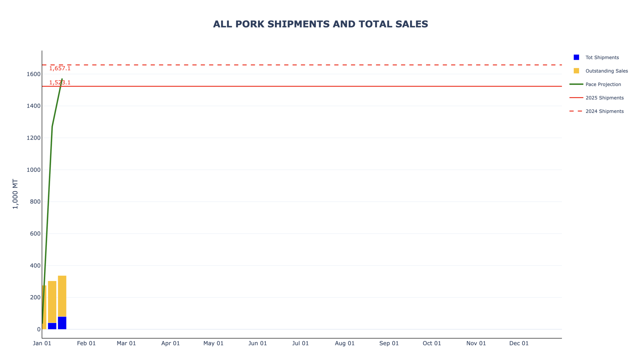The height and width of the screenshot is (364, 644).
Task: Click the Jul 01 x-axis tick label
Action: pyautogui.click(x=300, y=343)
